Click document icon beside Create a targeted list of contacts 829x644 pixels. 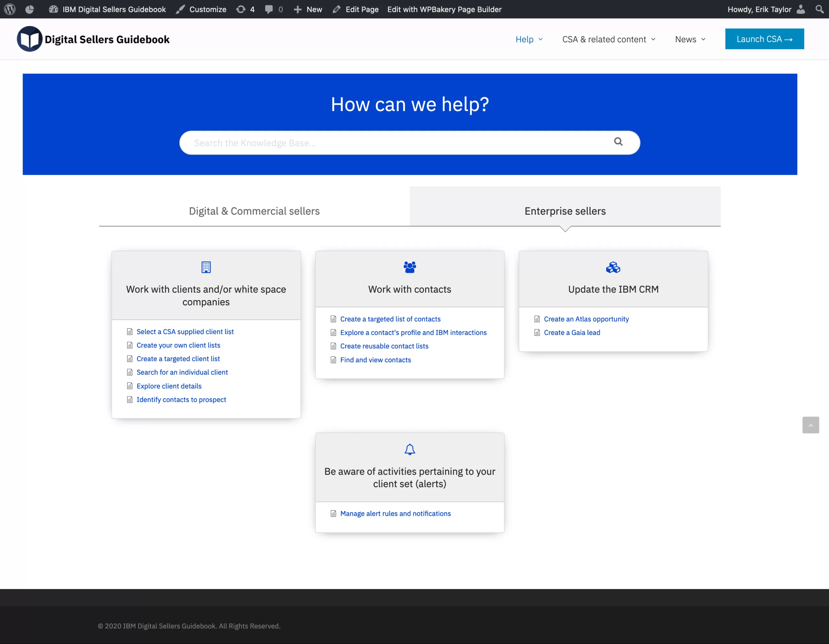tap(333, 319)
